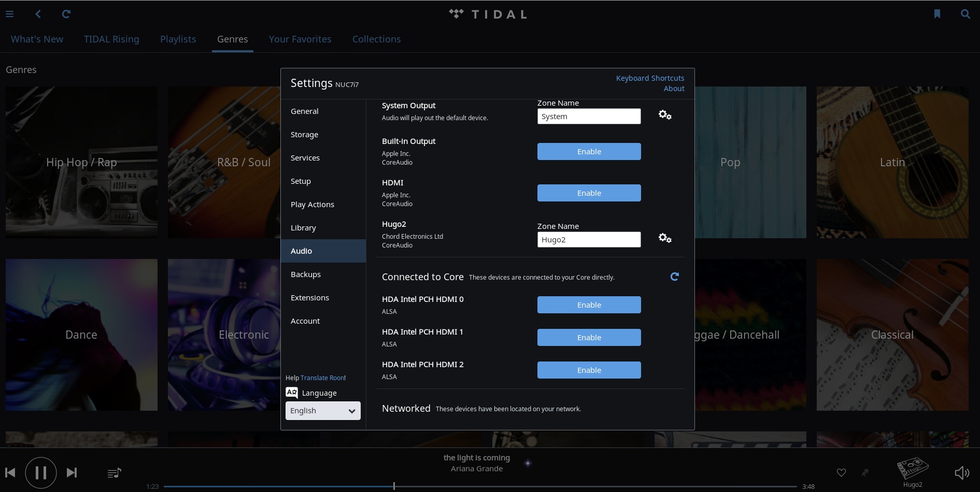Click the signal path star indicator

(x=528, y=463)
